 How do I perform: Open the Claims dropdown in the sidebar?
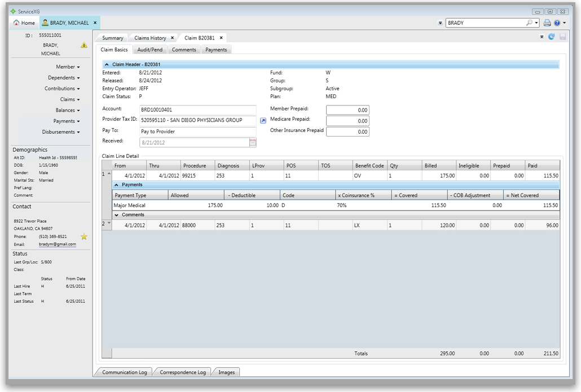[70, 99]
